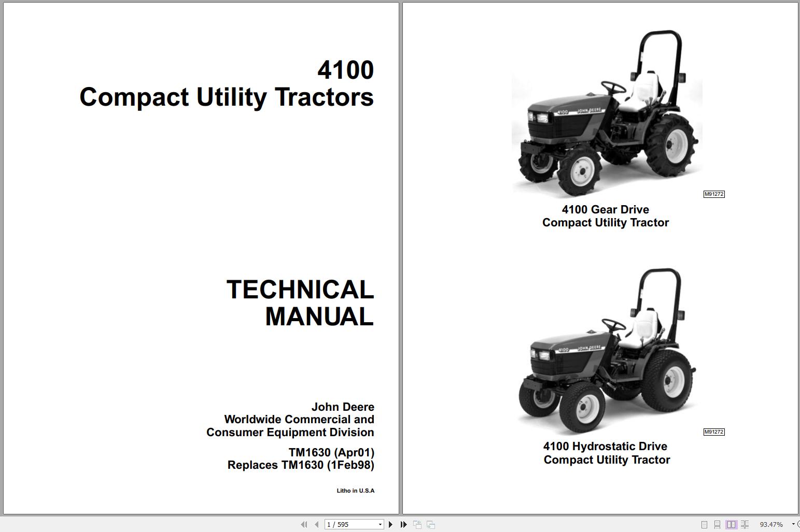Click the M91272 label under gear drive photo
Screen dimensions: 800x532
[x=714, y=194]
